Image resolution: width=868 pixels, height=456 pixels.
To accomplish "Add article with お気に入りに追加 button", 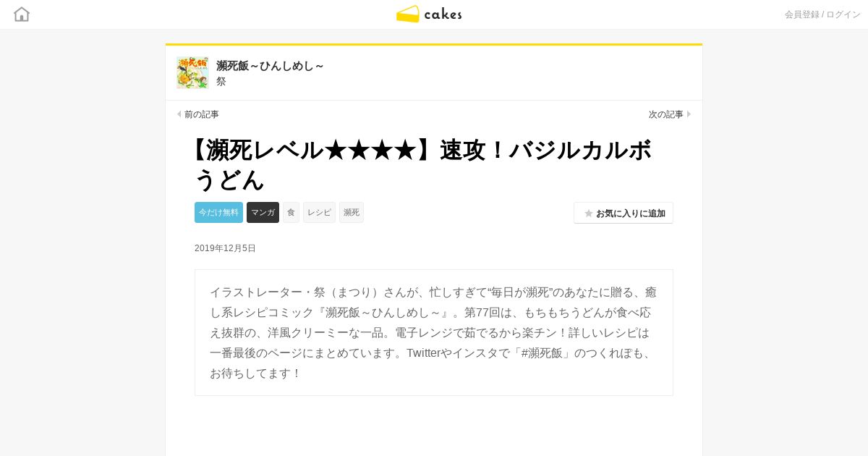I will coord(624,213).
